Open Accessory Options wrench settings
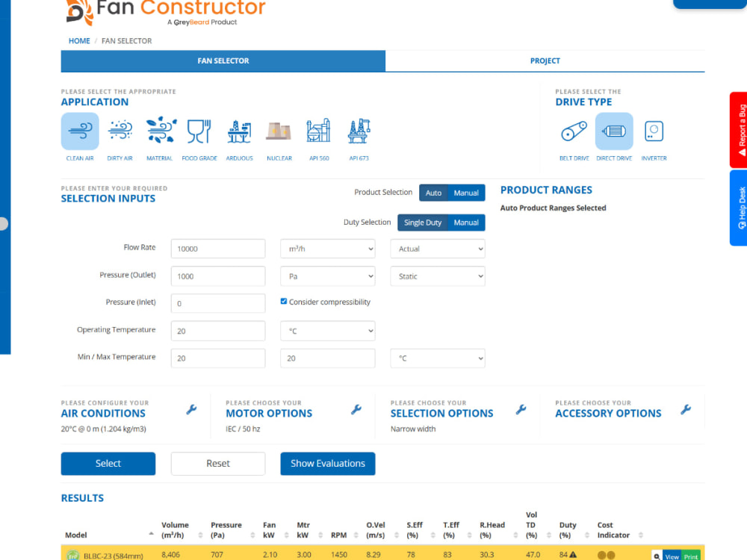The image size is (747, 560). [x=686, y=409]
